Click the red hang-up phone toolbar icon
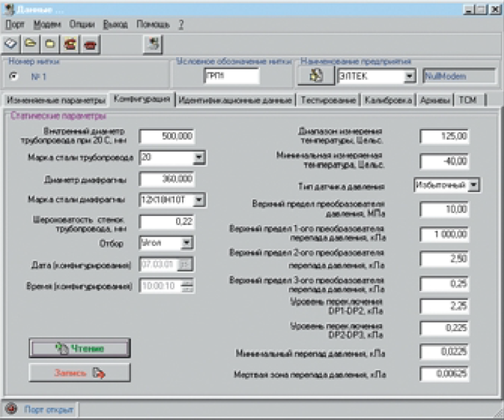 point(90,44)
